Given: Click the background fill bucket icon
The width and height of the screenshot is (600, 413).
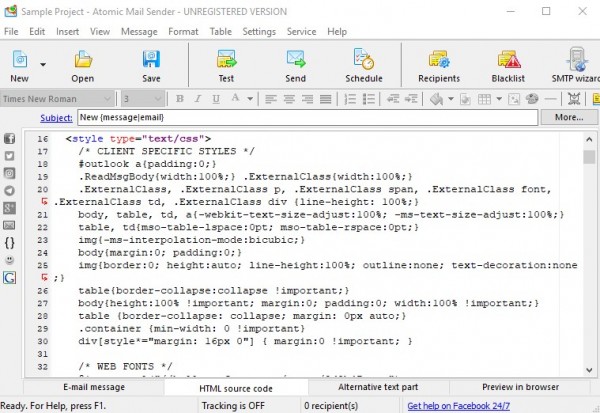Looking at the screenshot, I should (436, 99).
